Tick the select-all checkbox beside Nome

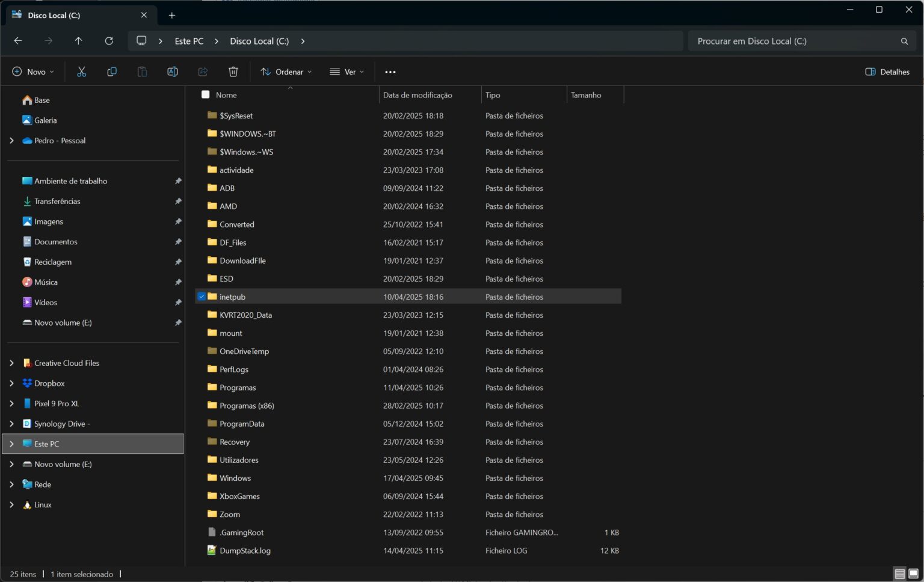pos(206,94)
